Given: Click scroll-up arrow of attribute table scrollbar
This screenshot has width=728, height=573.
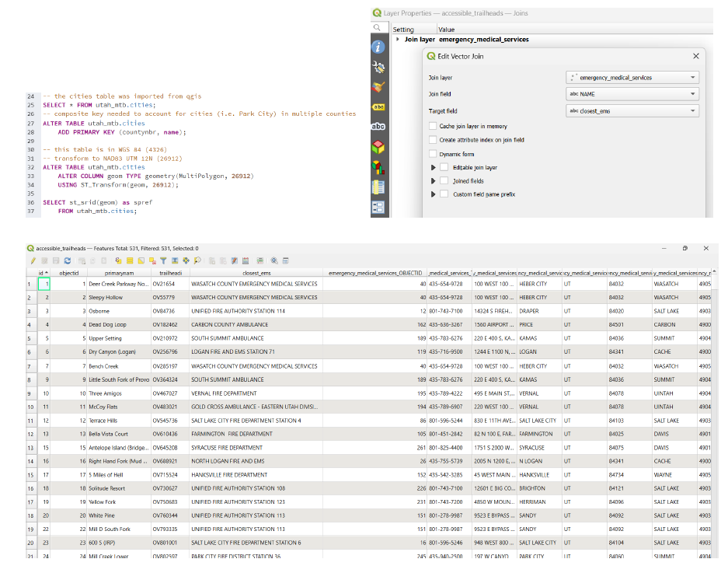Looking at the screenshot, I should 715,272.
